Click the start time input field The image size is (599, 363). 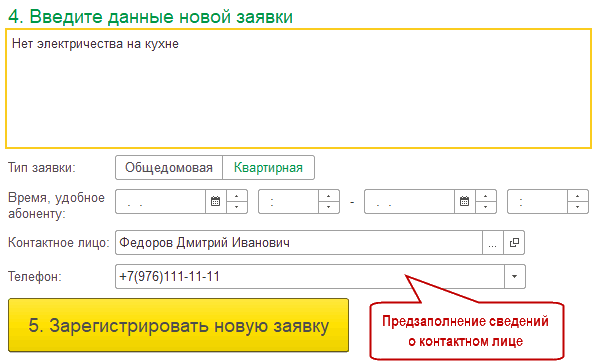(288, 201)
